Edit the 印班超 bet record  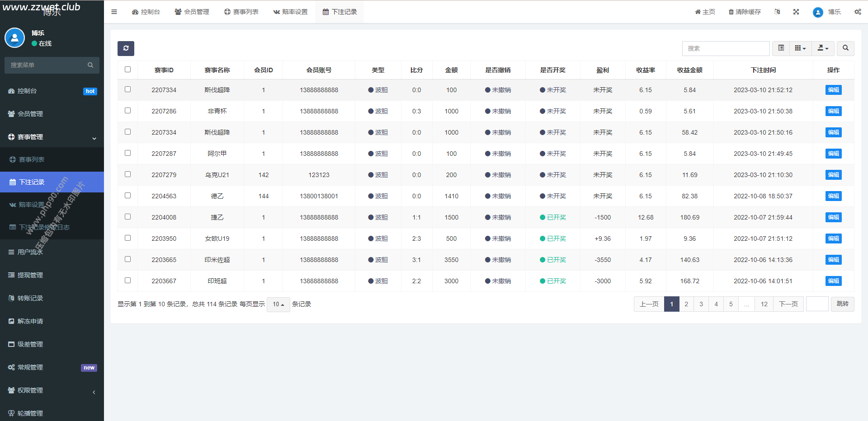coord(833,281)
